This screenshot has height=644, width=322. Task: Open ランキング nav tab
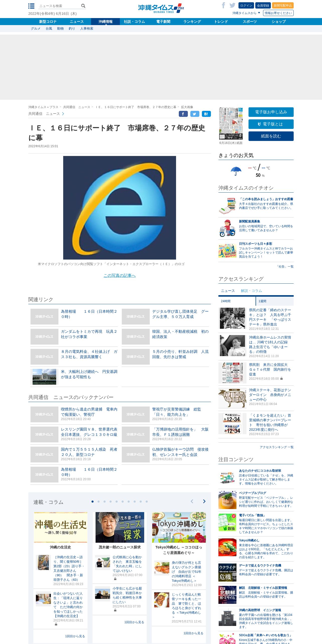point(192,22)
